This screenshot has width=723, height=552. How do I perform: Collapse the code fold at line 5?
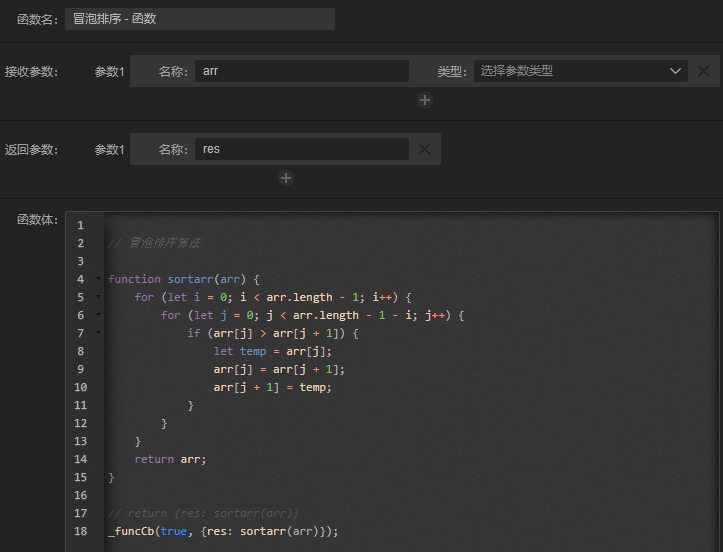98,297
